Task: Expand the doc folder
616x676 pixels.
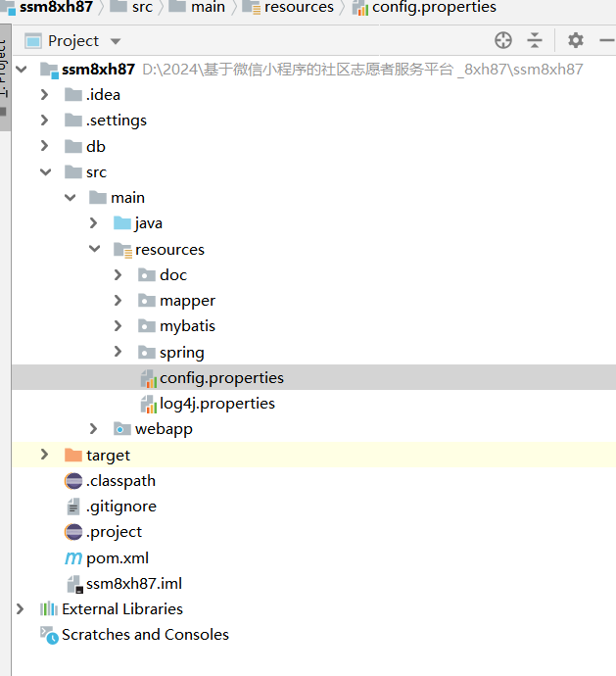Action: point(118,275)
